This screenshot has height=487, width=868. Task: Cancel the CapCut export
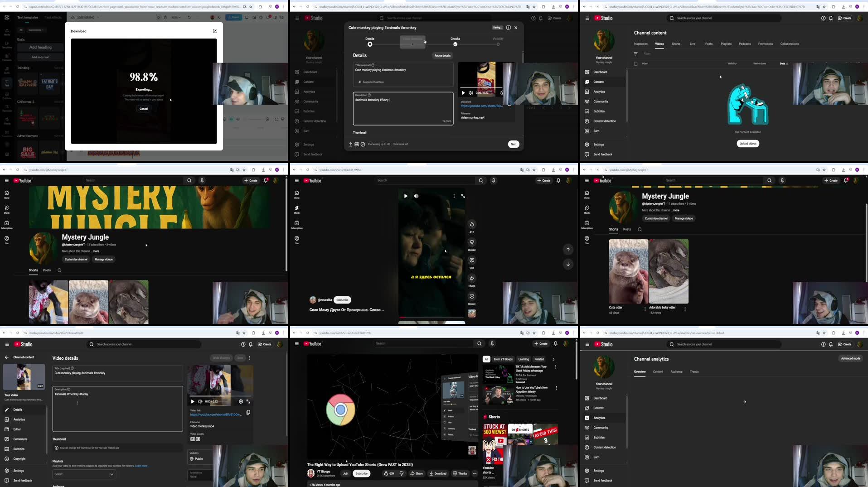[x=144, y=109]
